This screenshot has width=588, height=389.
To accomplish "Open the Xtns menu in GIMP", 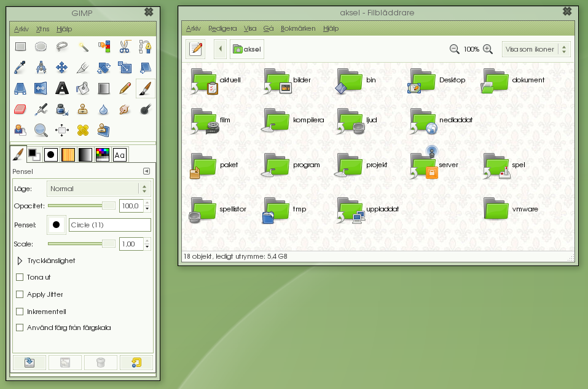I will coord(43,29).
